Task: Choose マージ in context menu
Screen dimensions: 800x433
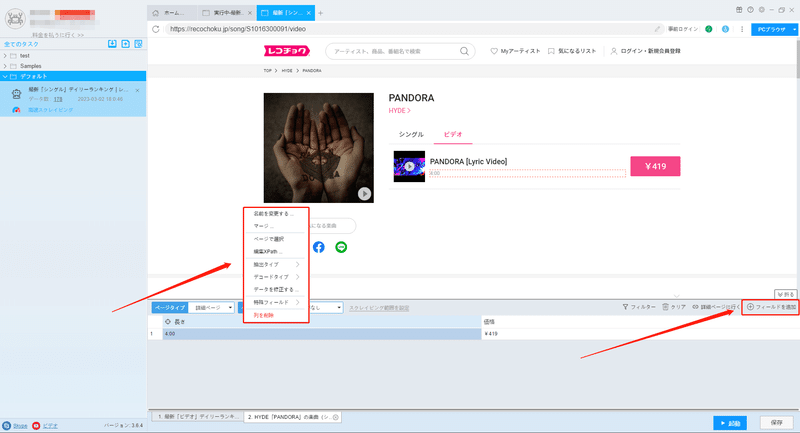Action: (x=264, y=226)
